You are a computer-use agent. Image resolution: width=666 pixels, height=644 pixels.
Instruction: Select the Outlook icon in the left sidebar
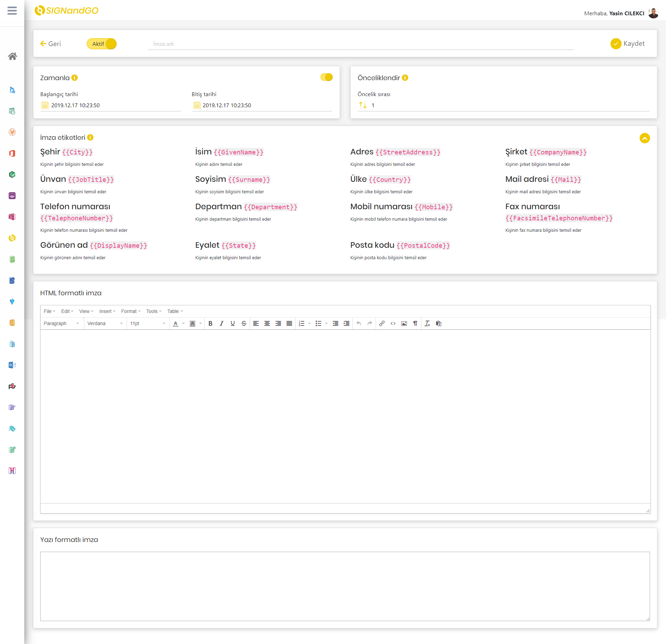pyautogui.click(x=12, y=365)
